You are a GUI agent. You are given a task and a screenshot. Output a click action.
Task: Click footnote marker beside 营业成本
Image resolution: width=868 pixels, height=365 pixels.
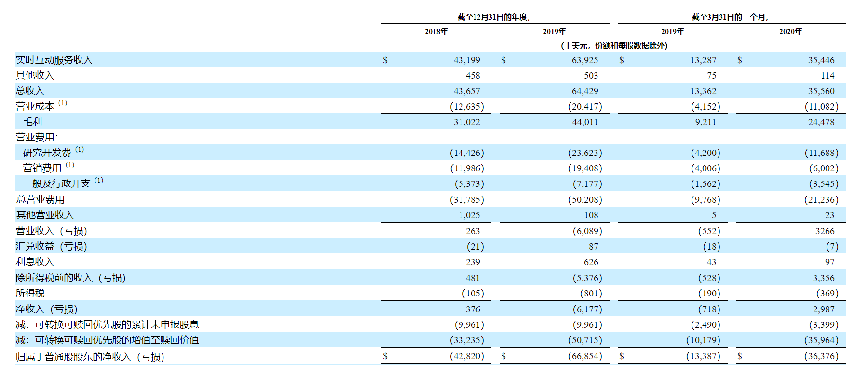point(63,103)
